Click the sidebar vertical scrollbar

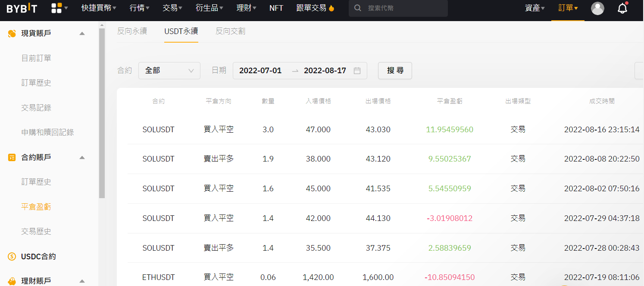pyautogui.click(x=102, y=113)
